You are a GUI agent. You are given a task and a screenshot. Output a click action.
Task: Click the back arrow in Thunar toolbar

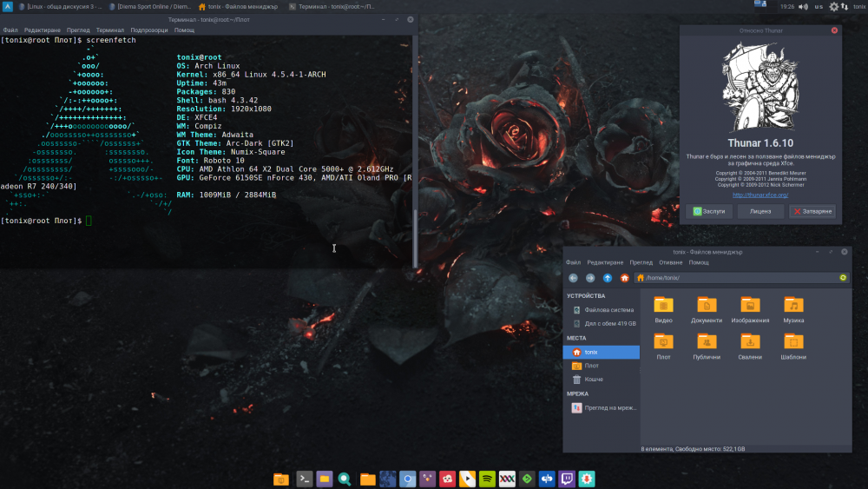point(573,278)
